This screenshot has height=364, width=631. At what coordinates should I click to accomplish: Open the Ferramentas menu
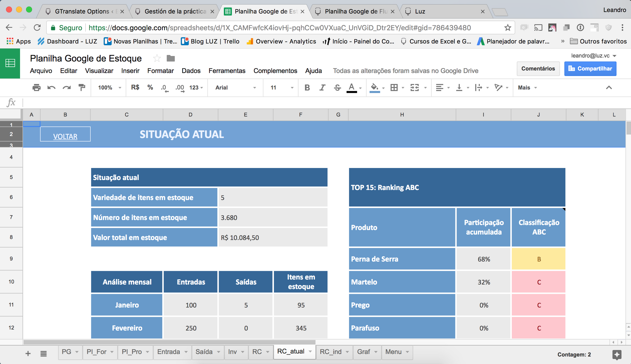coord(227,71)
